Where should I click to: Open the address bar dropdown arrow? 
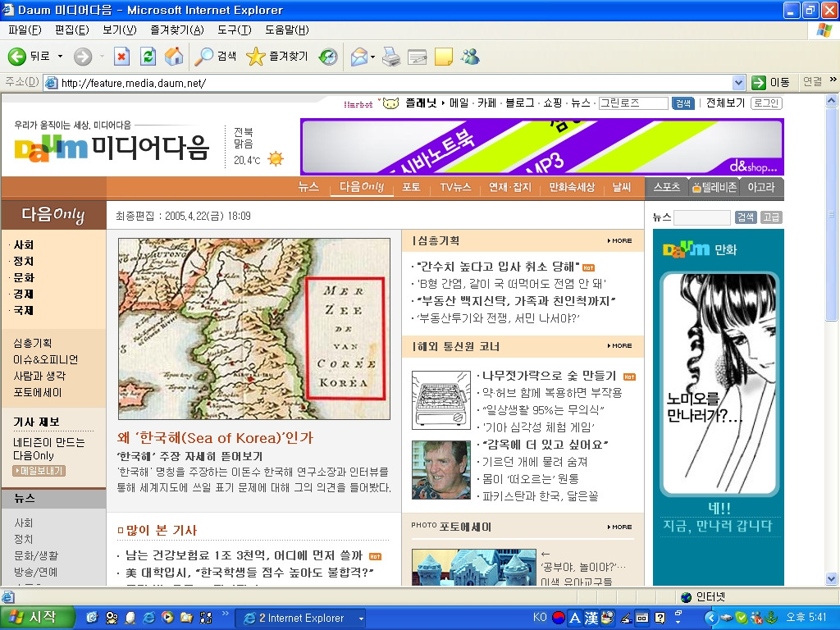point(738,83)
